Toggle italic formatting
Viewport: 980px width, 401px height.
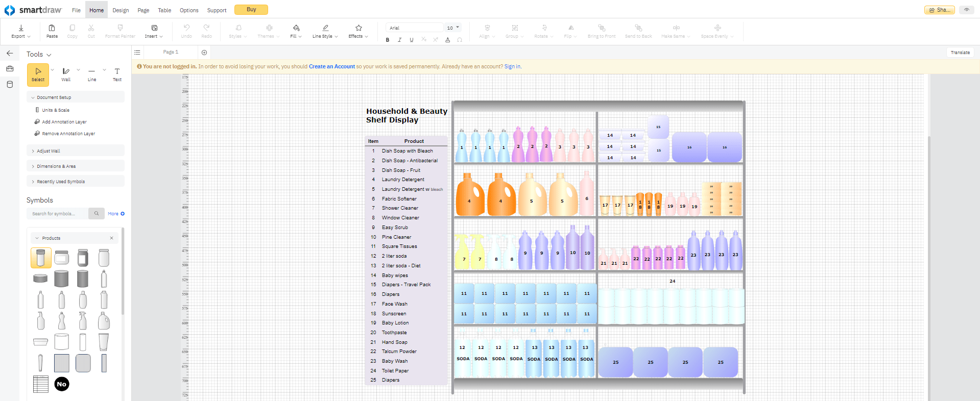(x=399, y=40)
